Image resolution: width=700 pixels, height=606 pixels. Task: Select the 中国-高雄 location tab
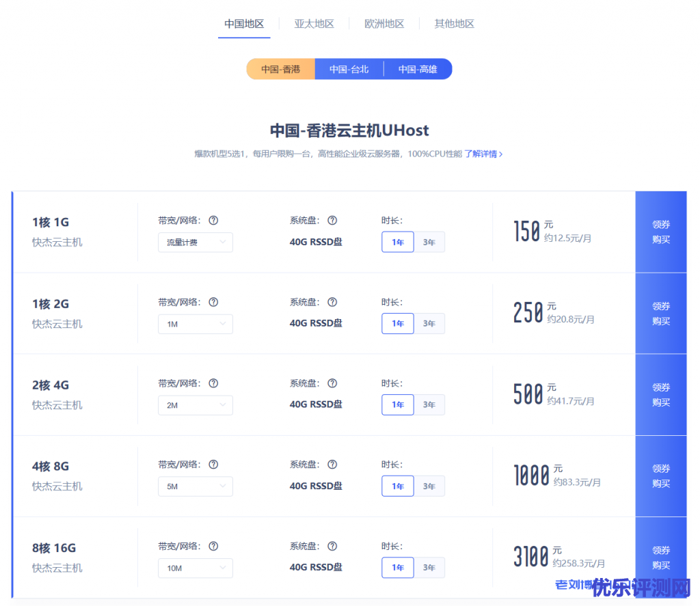click(418, 69)
